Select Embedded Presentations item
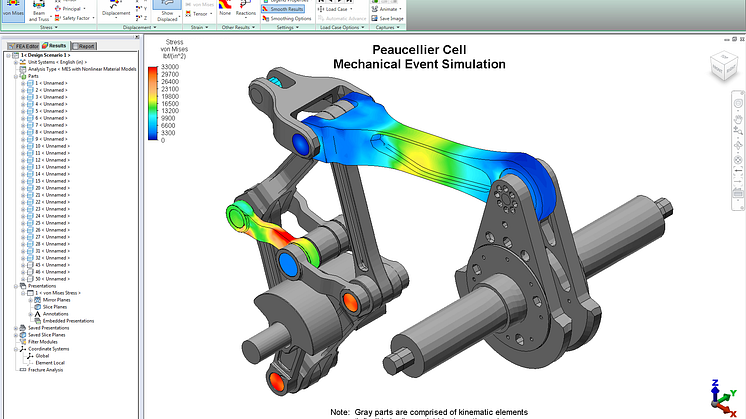Viewport: 746px width, 419px height. point(69,321)
